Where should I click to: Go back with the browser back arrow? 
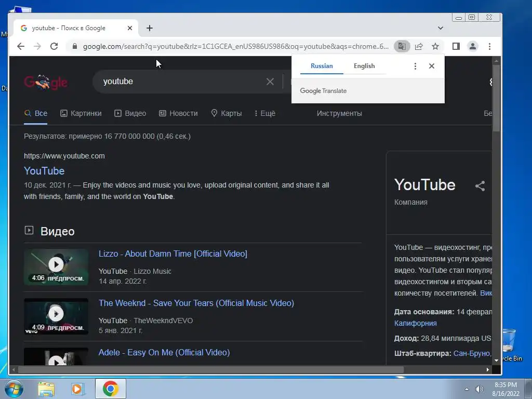(x=21, y=46)
